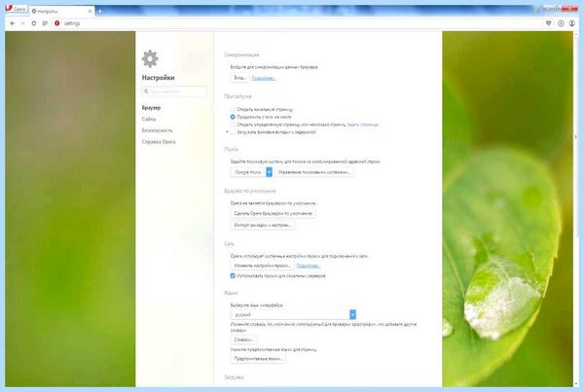Open a new tab with plus button
Screen dimensions: 584x392
(100, 11)
